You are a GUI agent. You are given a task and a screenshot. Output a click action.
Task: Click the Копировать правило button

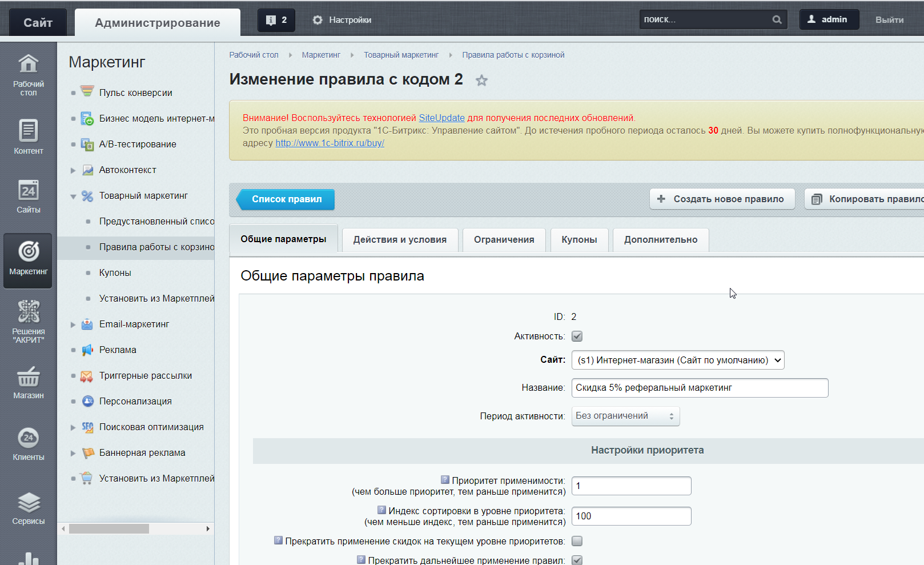pos(864,199)
